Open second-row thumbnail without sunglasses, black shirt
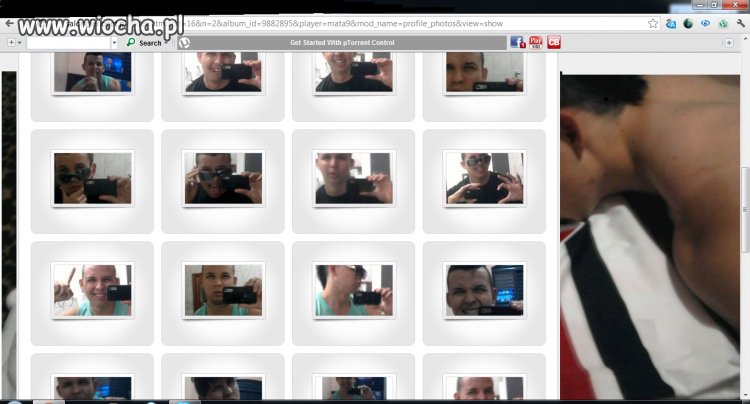 354,178
